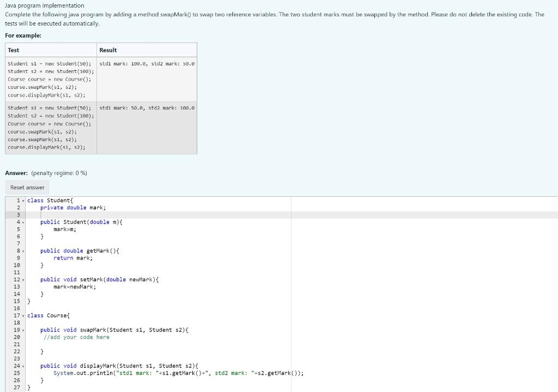Click result 'std1 mark: 100.0, std2 mark: 50.0'
The image size is (558, 392).
point(147,64)
